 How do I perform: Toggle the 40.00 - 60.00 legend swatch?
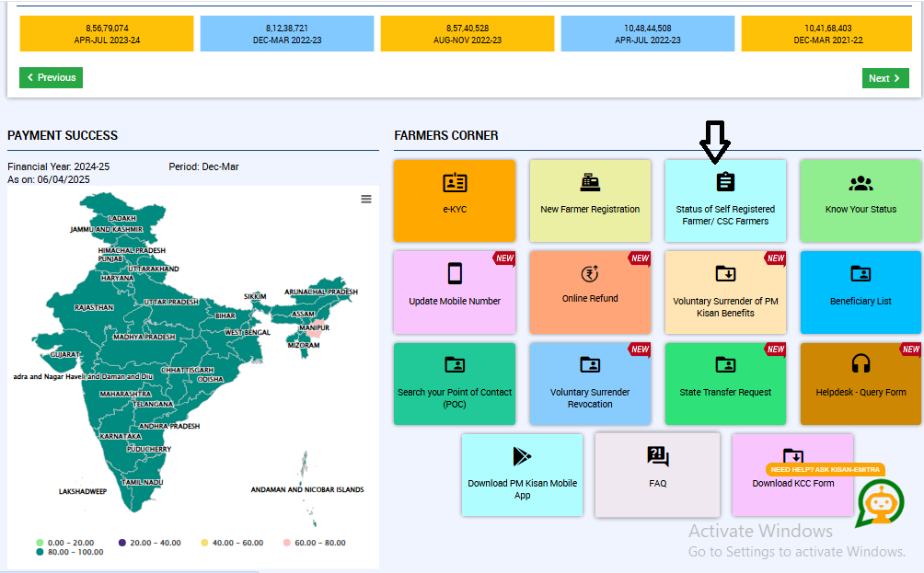(x=204, y=543)
